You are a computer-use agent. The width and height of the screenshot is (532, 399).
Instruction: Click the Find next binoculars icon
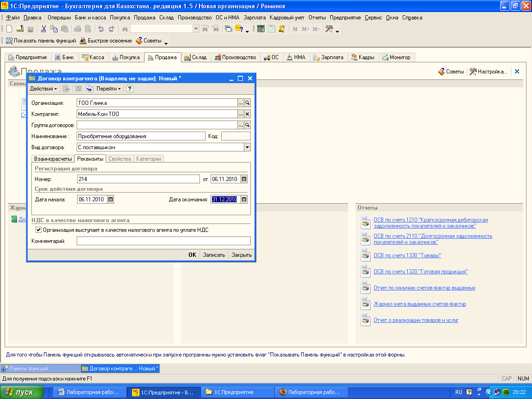(x=205, y=29)
